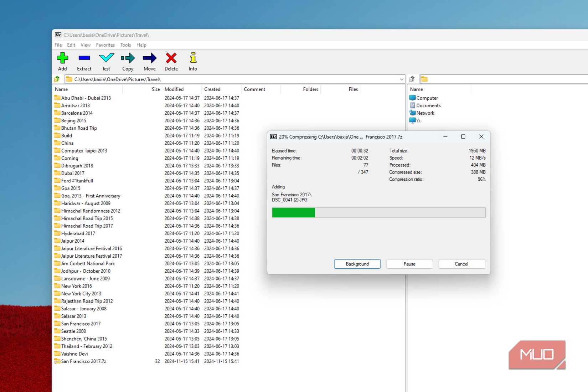
Task: Click the Delete toolbar icon
Action: 171,61
